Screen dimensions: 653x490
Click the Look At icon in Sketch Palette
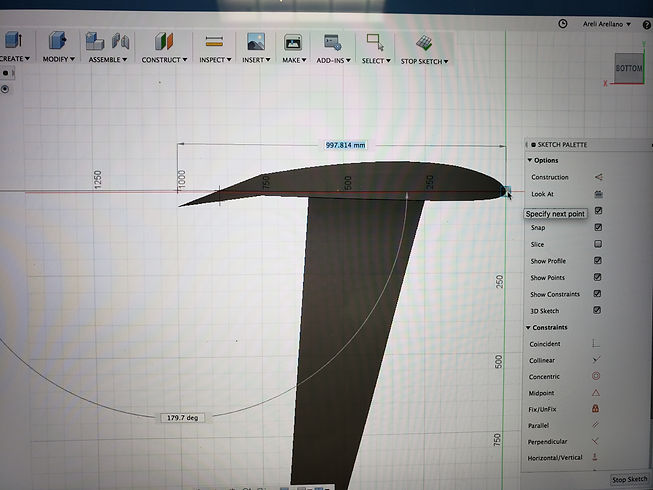pyautogui.click(x=598, y=194)
